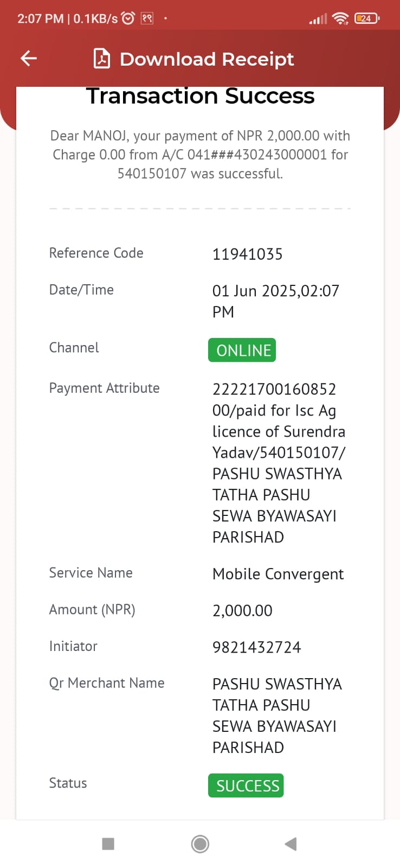Tap the cellular signal bars icon
Screen dimensions: 400x868
coord(318,20)
